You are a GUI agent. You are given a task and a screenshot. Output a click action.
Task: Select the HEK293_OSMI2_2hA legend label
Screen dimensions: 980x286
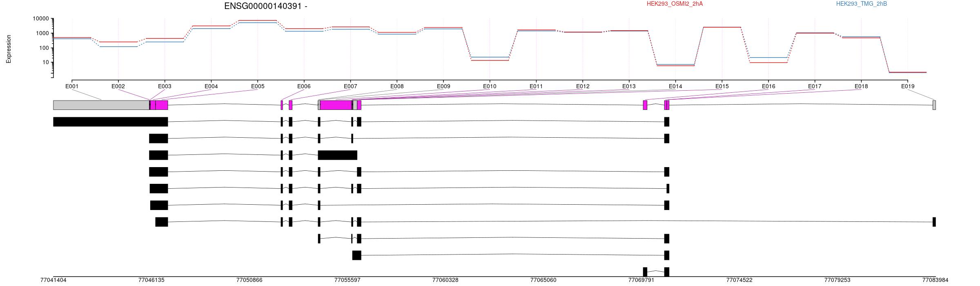pos(675,4)
